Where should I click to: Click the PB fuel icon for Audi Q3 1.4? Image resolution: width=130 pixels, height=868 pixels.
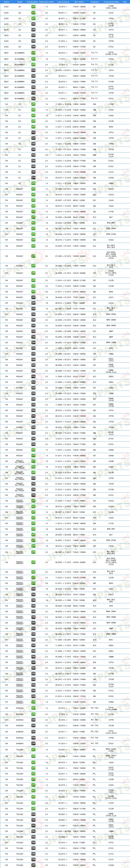point(33,7)
